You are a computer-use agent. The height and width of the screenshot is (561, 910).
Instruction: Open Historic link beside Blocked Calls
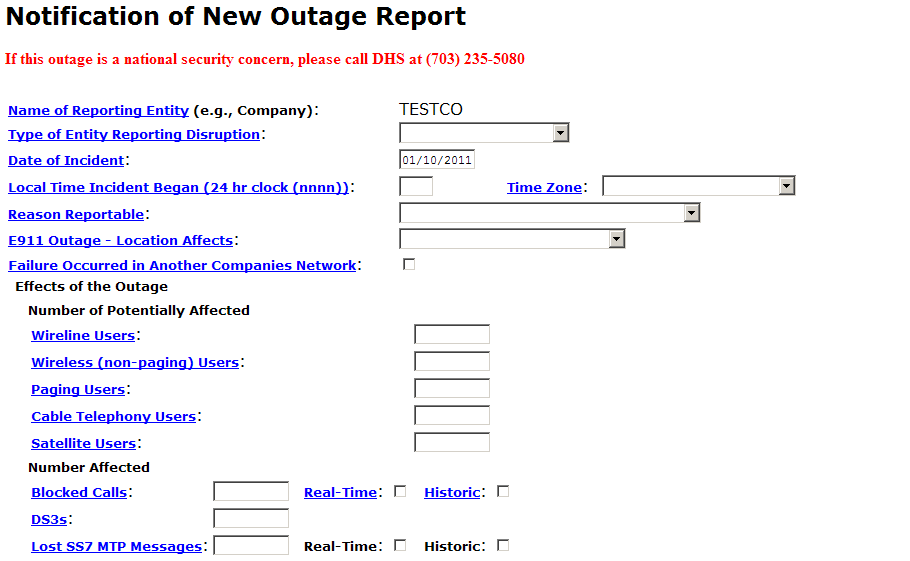[x=452, y=493]
